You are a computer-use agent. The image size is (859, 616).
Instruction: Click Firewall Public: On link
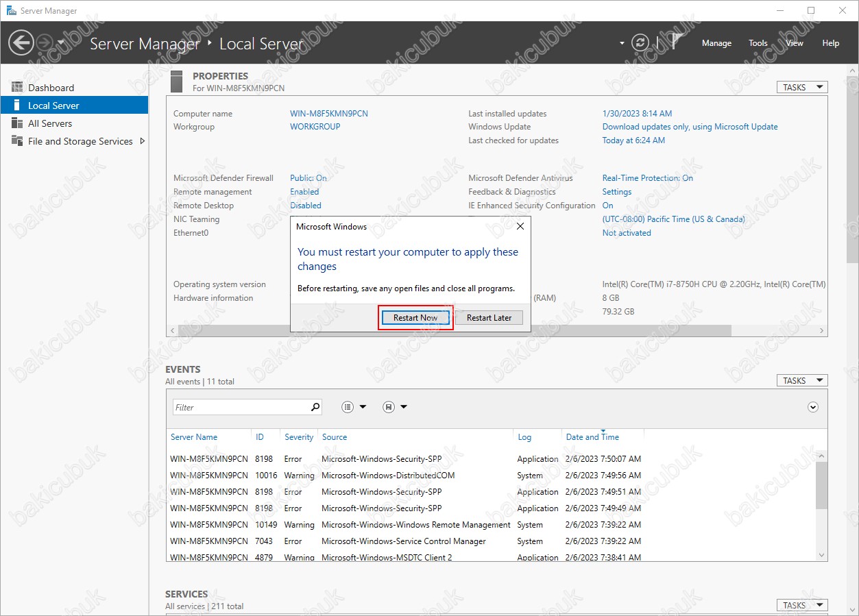tap(308, 178)
